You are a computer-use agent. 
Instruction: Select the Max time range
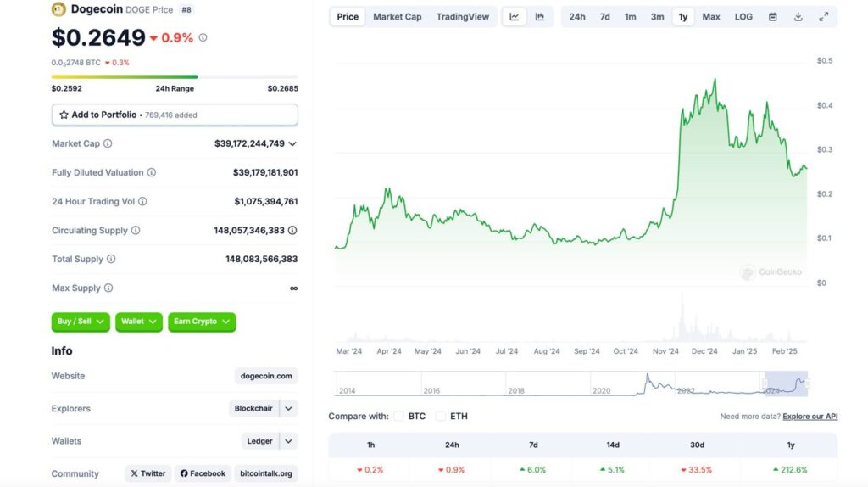[x=711, y=17]
